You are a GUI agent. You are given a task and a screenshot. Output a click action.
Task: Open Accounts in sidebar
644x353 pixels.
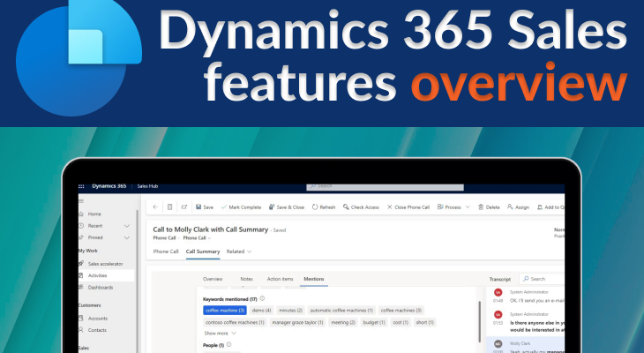94,319
